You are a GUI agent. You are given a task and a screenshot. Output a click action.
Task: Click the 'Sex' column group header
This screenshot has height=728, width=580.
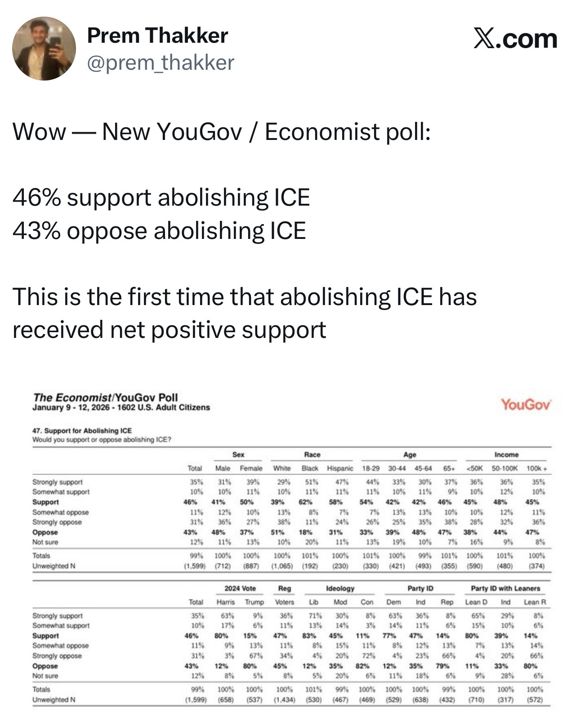[238, 454]
